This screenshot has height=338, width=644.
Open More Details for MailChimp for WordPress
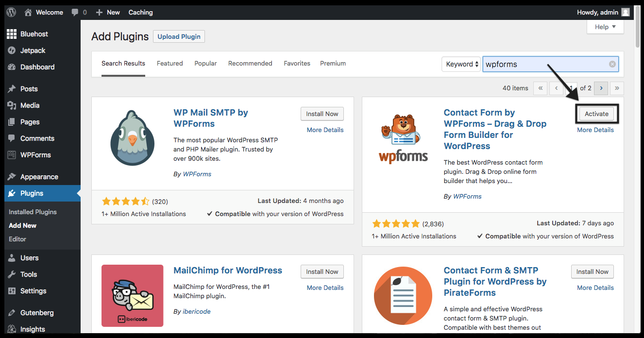point(325,287)
